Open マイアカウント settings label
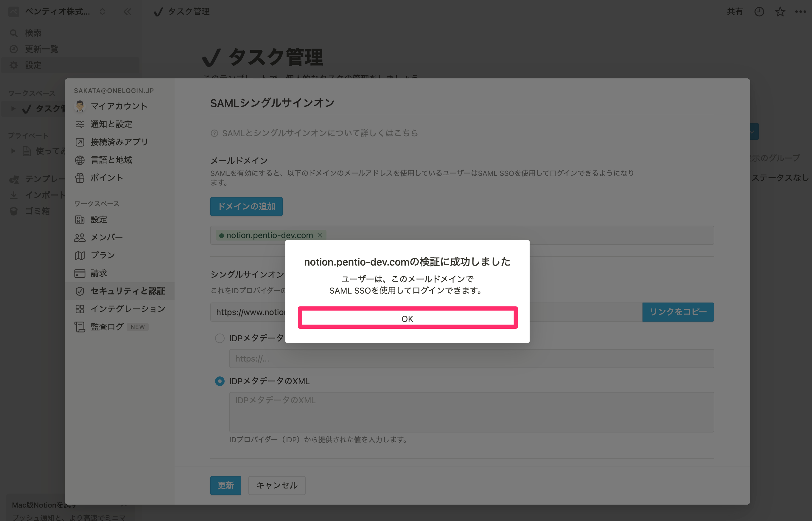 pyautogui.click(x=119, y=106)
